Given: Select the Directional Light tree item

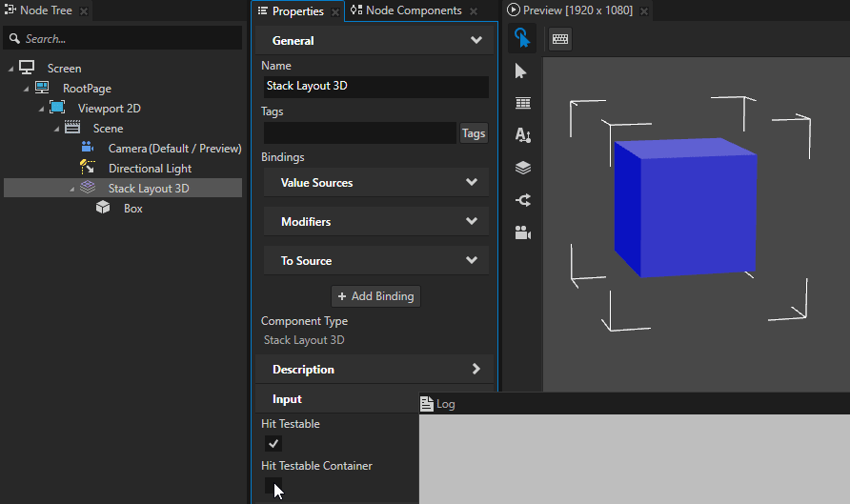Looking at the screenshot, I should [x=150, y=169].
